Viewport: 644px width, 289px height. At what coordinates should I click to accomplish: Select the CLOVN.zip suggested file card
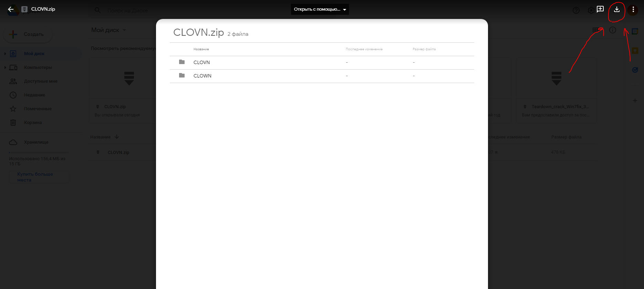pyautogui.click(x=123, y=90)
